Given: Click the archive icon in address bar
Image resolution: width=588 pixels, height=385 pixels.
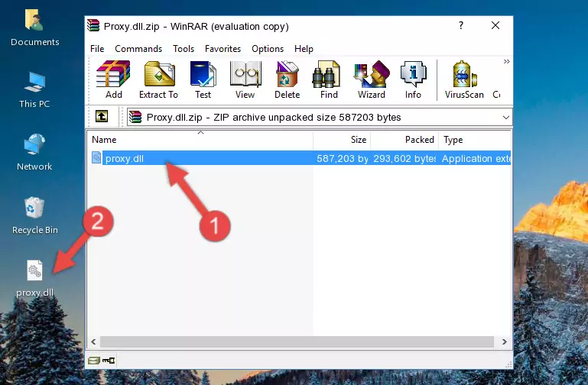Looking at the screenshot, I should coord(135,117).
